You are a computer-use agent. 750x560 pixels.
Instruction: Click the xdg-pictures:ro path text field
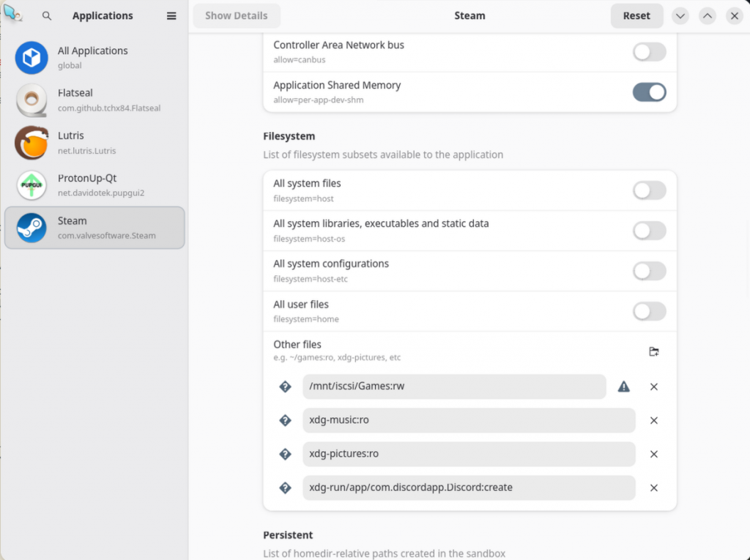pyautogui.click(x=468, y=454)
